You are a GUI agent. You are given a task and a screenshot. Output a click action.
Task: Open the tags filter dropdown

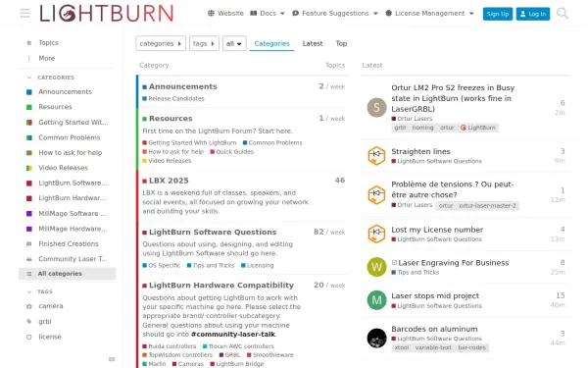(204, 43)
